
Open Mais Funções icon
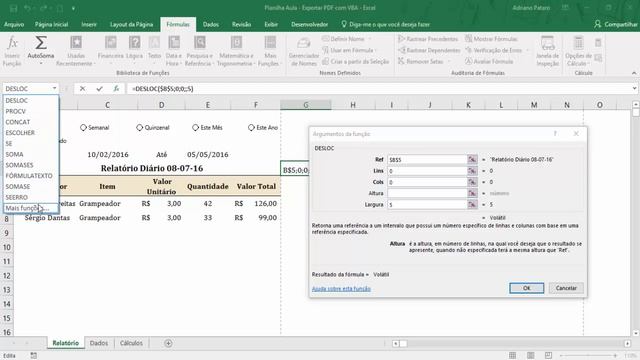pyautogui.click(x=270, y=42)
